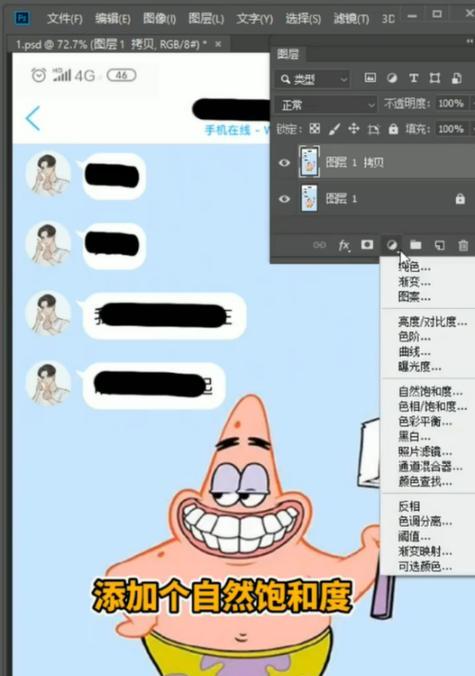Delete layer trash icon
475x676 pixels.
click(463, 245)
